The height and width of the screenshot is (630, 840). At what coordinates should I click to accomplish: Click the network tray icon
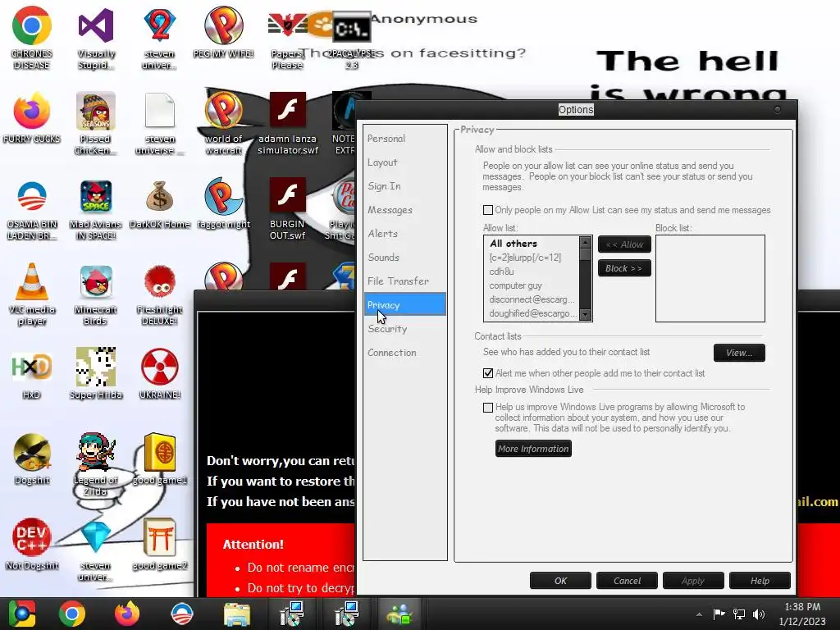pyautogui.click(x=739, y=614)
